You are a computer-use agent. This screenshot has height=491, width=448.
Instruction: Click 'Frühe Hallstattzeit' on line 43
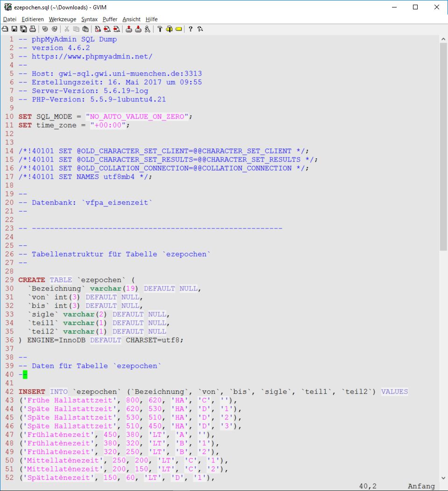pos(70,400)
